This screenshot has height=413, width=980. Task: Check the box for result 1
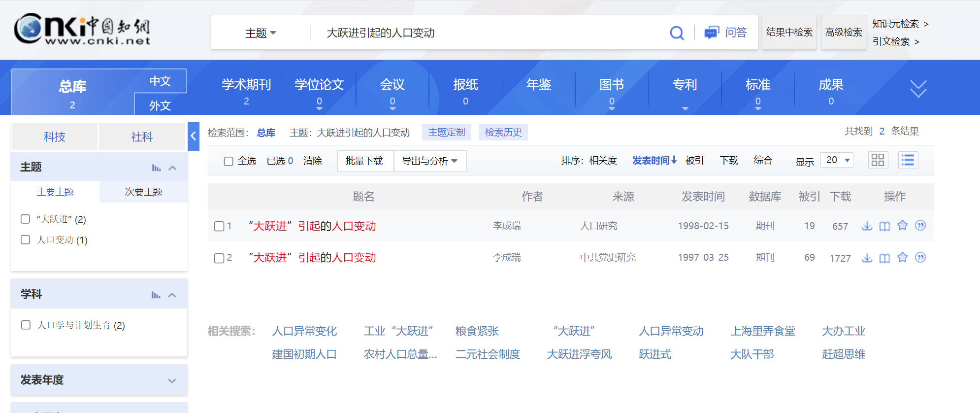coord(219,226)
